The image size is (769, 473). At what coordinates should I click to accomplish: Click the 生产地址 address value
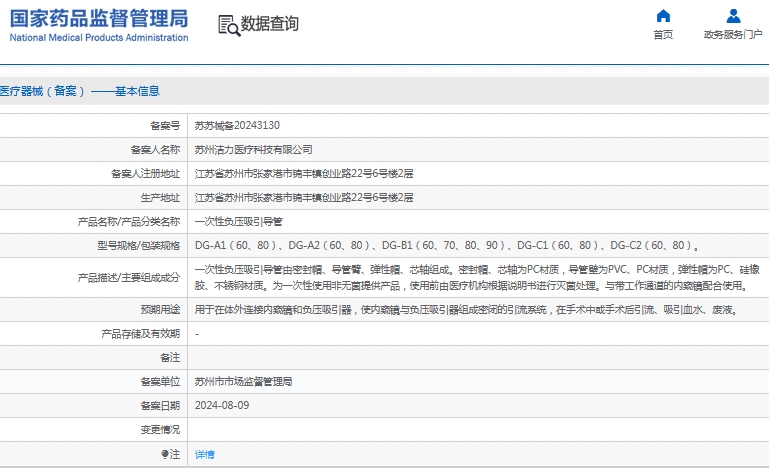304,198
